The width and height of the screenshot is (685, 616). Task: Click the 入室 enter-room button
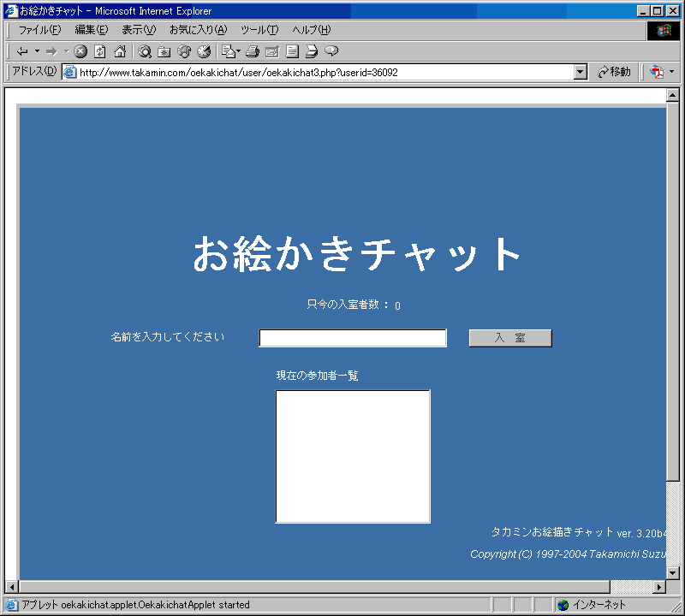coord(510,338)
